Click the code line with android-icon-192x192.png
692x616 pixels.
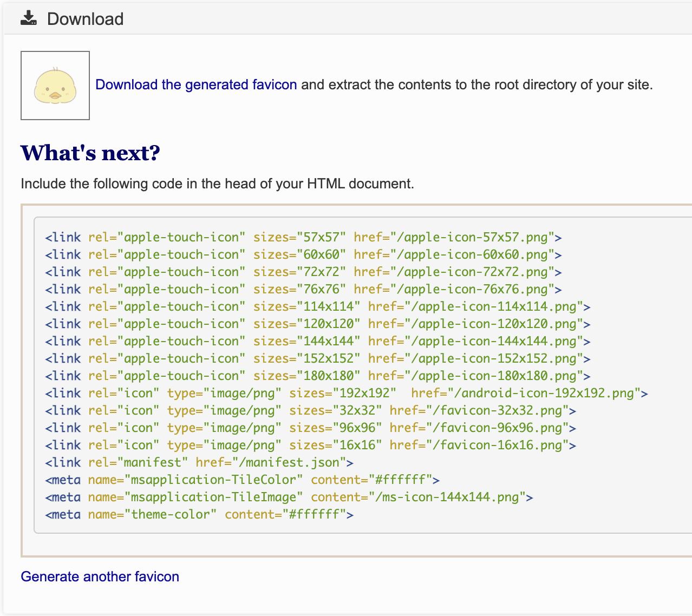[x=347, y=393]
